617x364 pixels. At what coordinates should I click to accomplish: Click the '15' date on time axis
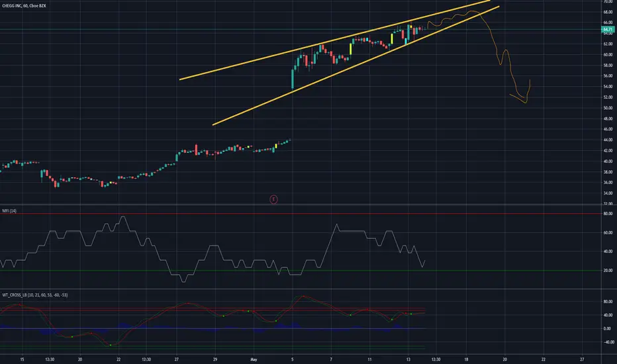[22, 359]
